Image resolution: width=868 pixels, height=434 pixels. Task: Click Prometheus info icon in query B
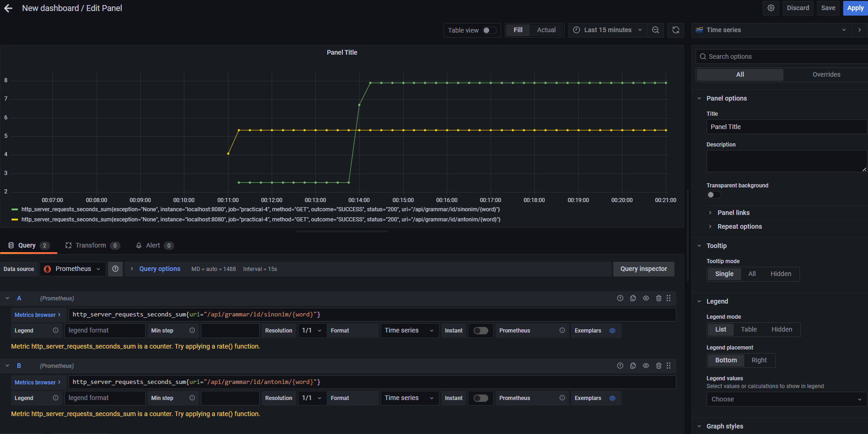pyautogui.click(x=562, y=398)
